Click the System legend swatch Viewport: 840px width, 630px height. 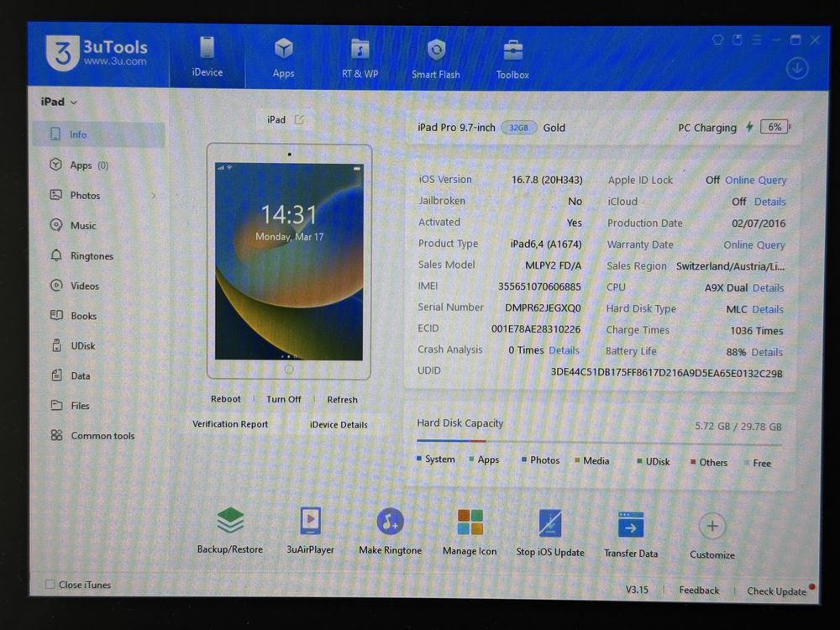(419, 459)
